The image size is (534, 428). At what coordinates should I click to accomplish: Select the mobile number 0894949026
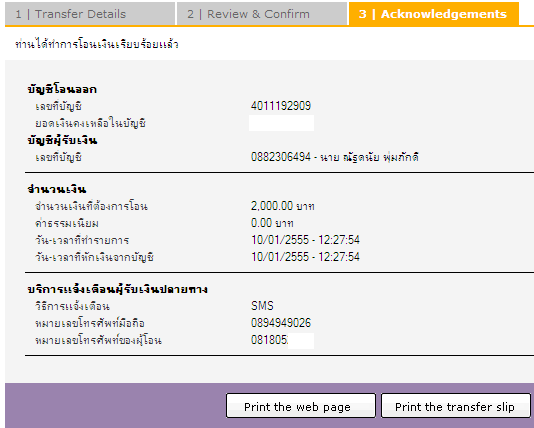pyautogui.click(x=281, y=322)
